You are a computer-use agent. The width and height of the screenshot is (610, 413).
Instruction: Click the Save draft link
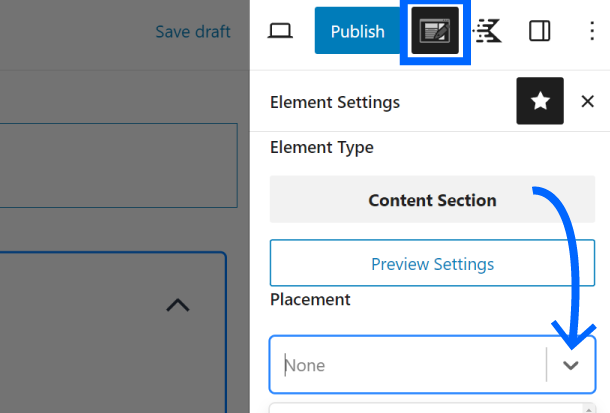[x=192, y=32]
